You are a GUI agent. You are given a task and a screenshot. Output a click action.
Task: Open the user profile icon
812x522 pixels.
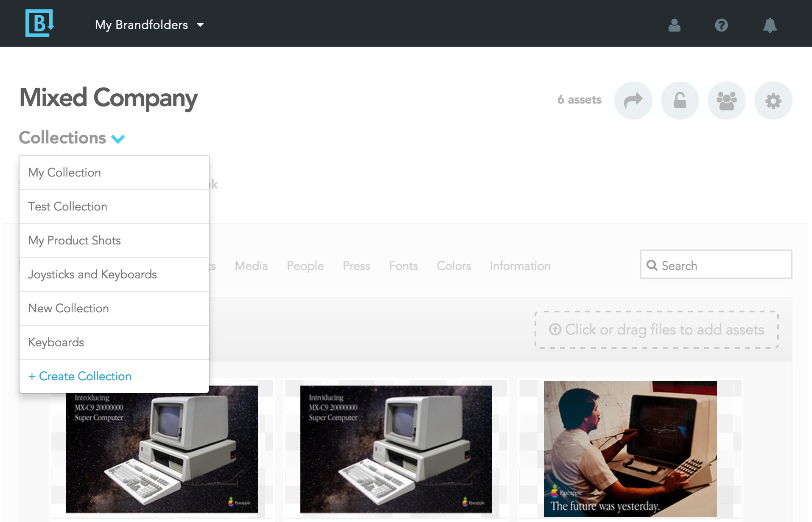(674, 25)
